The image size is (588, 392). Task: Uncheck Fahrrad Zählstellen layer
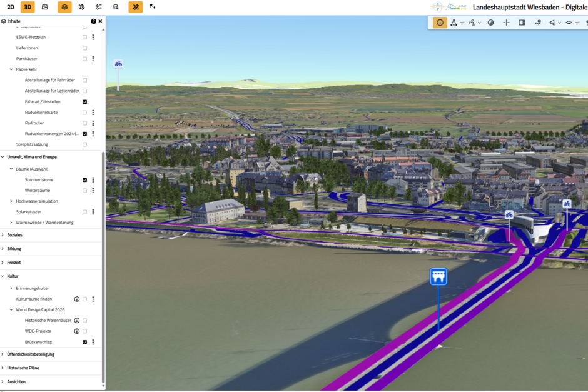pyautogui.click(x=84, y=101)
